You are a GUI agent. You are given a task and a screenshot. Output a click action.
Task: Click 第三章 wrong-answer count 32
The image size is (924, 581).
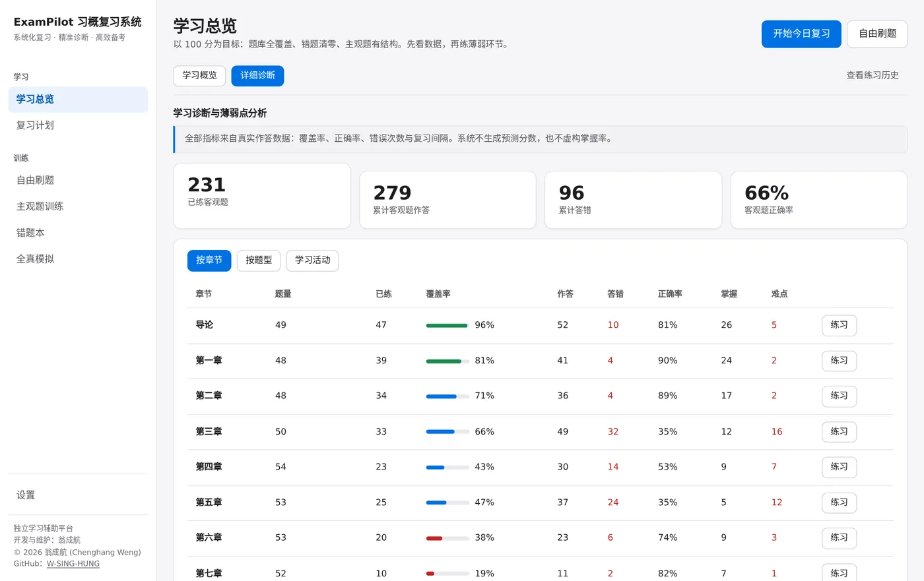click(x=613, y=432)
